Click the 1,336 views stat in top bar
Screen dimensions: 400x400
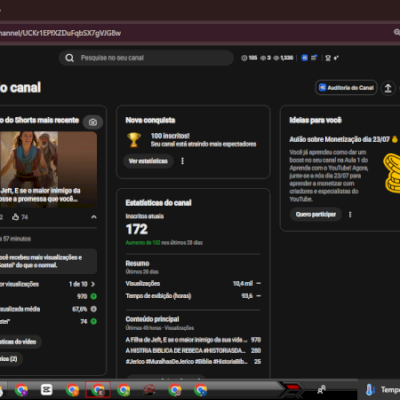pos(283,58)
